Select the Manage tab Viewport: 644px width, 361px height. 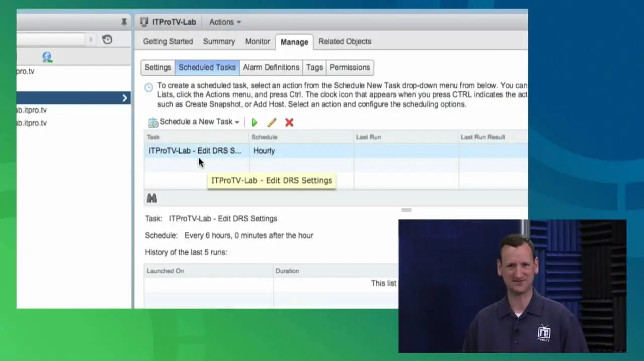(294, 42)
